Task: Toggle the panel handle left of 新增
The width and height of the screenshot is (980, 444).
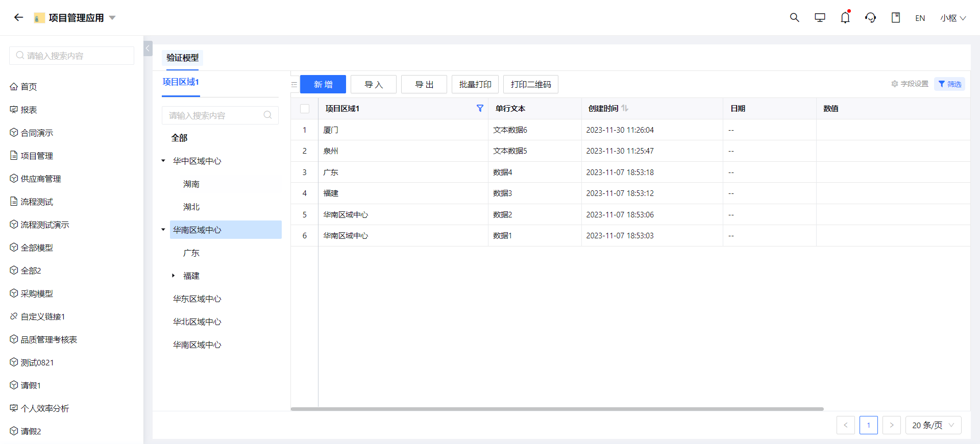Action: tap(294, 84)
